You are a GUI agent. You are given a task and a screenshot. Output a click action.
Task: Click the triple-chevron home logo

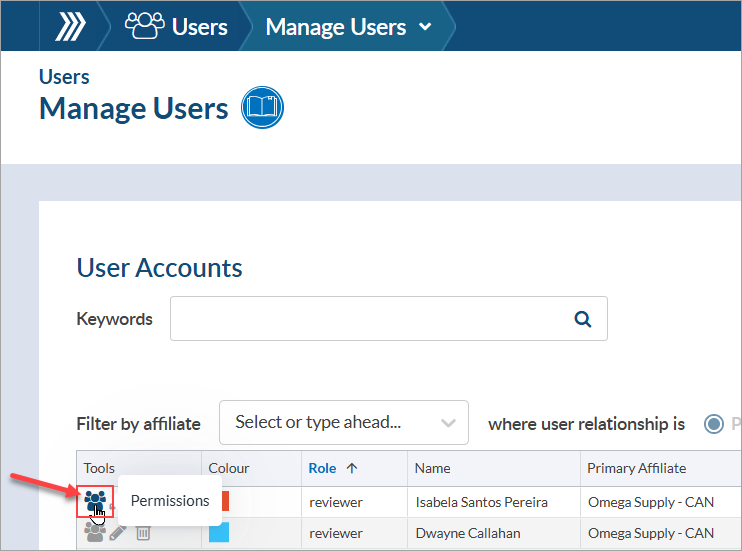click(70, 27)
